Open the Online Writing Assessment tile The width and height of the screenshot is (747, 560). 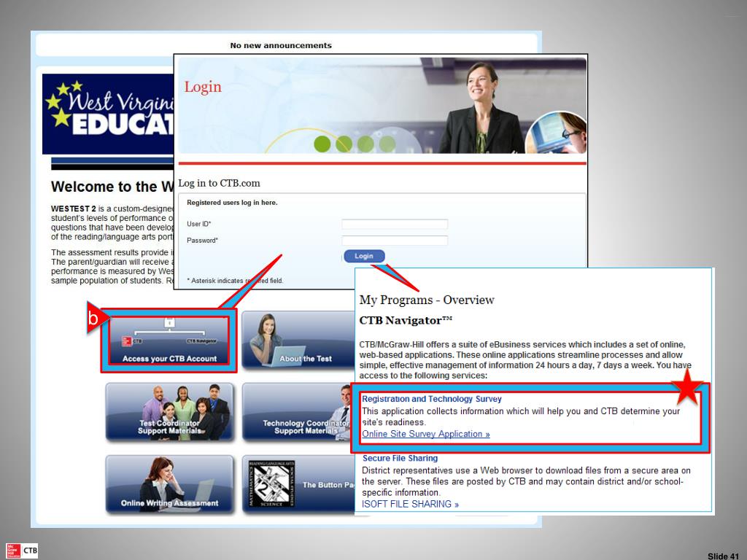[x=169, y=484]
